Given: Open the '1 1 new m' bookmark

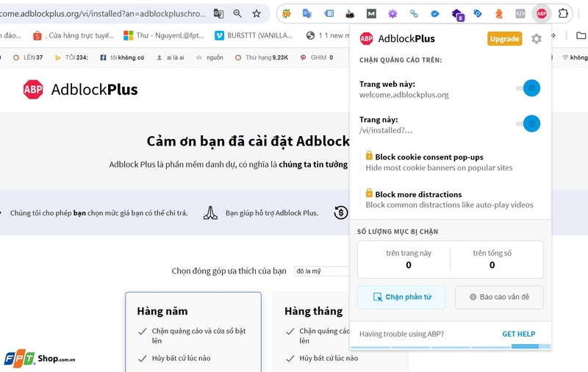Looking at the screenshot, I should tap(327, 35).
